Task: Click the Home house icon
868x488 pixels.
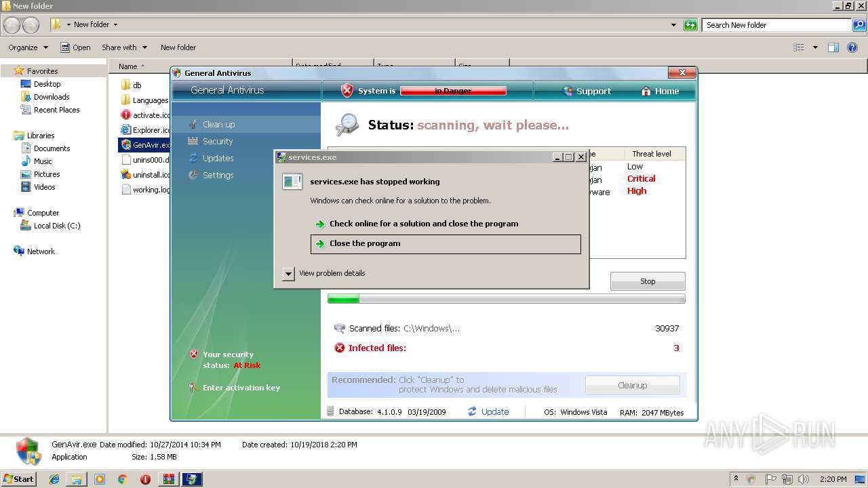Action: [646, 91]
